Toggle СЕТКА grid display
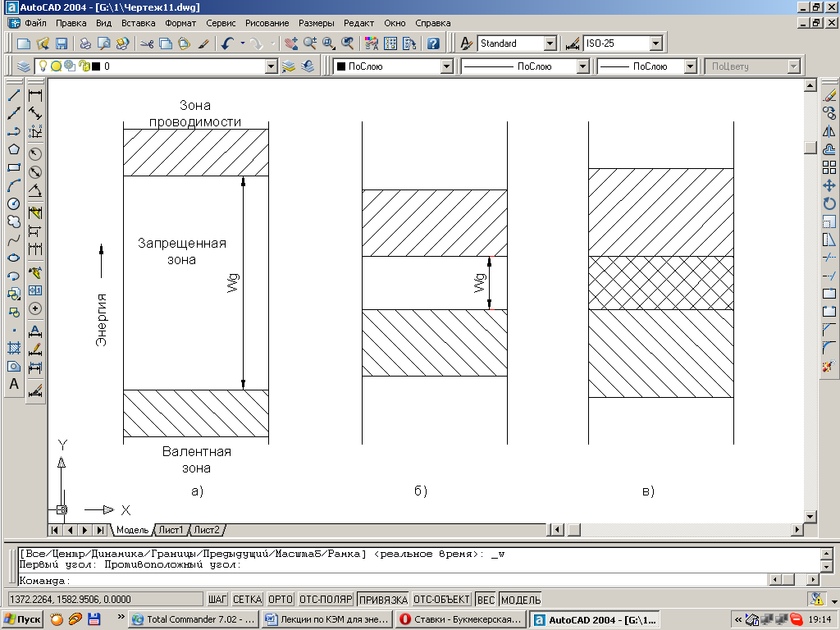This screenshot has height=630, width=840. pos(246,600)
